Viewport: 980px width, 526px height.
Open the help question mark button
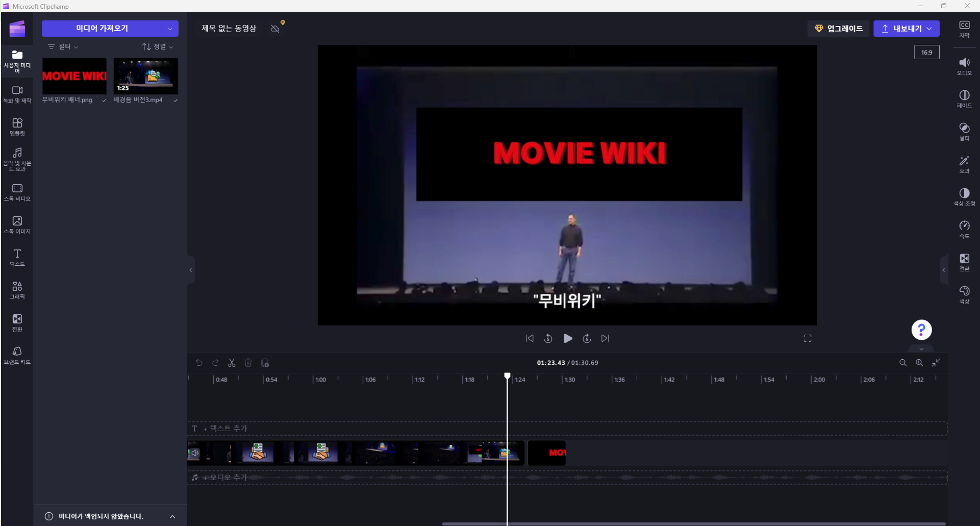[x=921, y=330]
